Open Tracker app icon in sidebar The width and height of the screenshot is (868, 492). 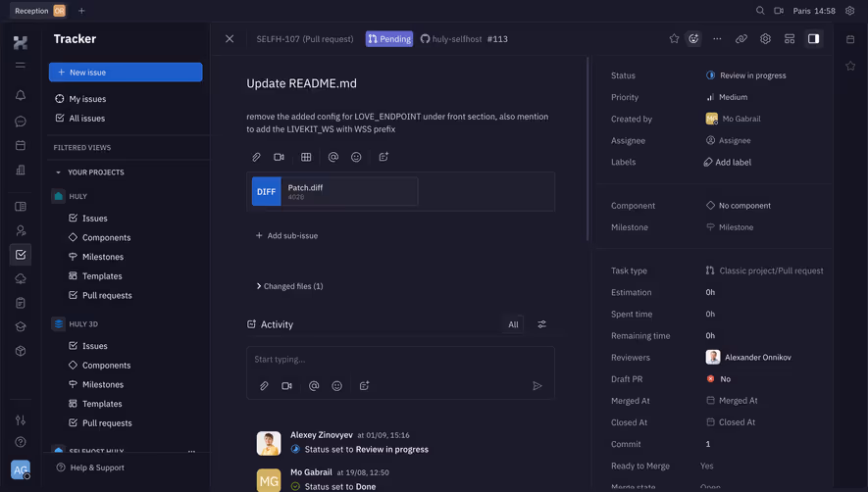(x=21, y=255)
